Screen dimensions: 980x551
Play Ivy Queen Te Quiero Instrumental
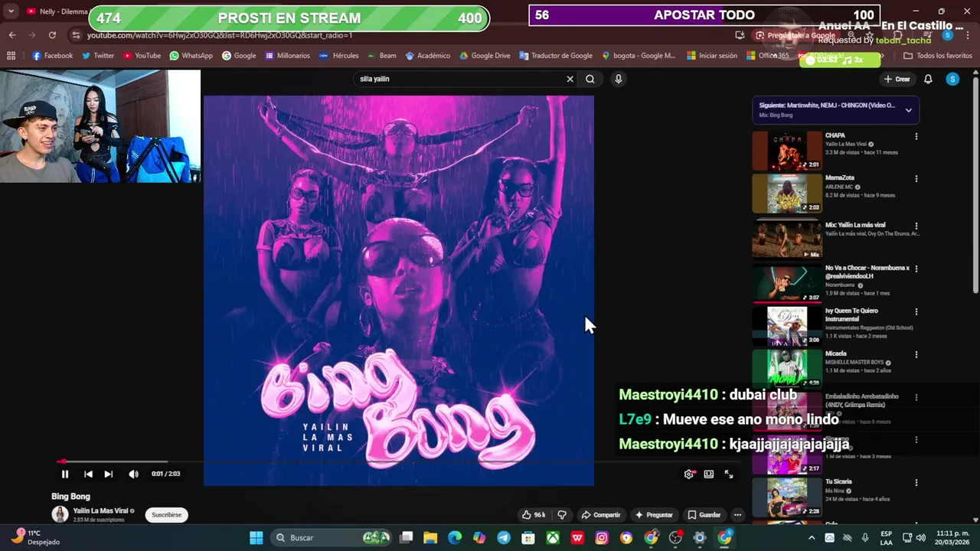(787, 327)
